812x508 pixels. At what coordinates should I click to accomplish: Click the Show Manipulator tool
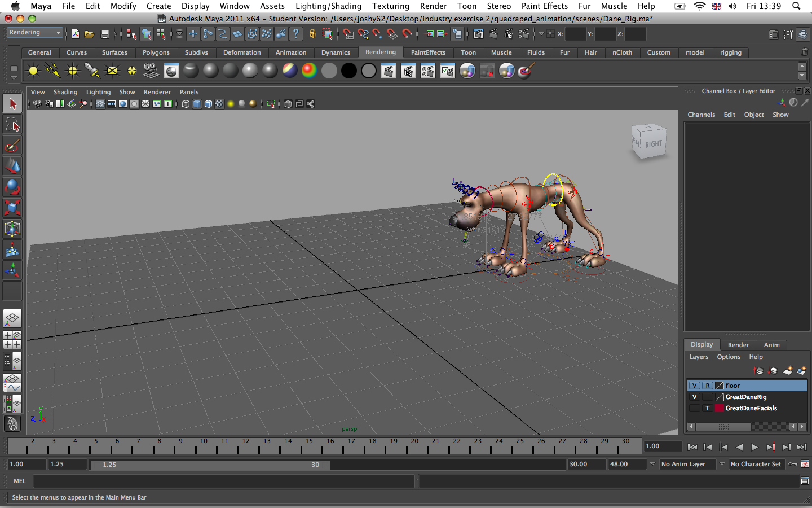(x=12, y=270)
